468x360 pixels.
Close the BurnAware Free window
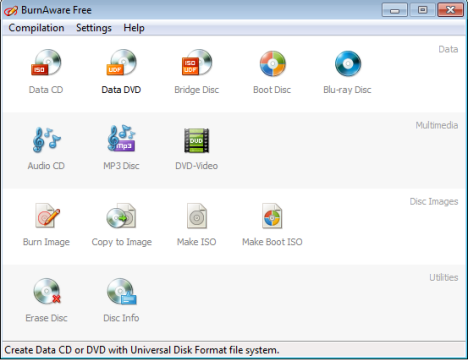tap(450, 10)
